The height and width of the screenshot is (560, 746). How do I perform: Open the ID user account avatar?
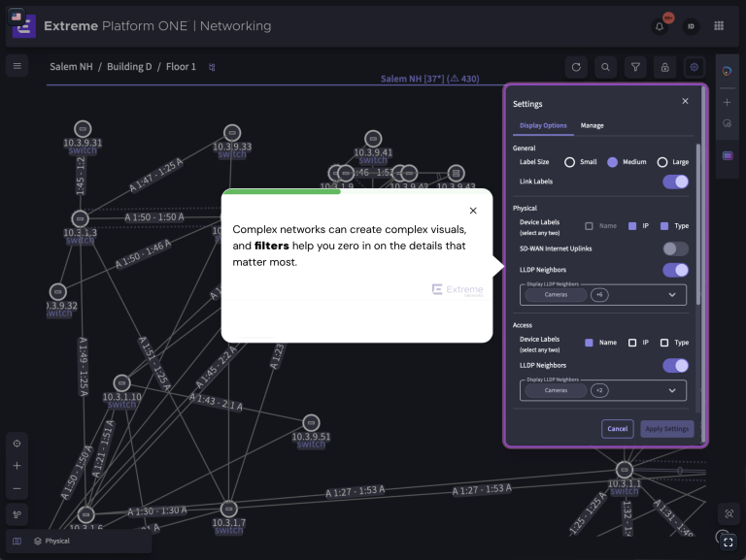[x=691, y=26]
